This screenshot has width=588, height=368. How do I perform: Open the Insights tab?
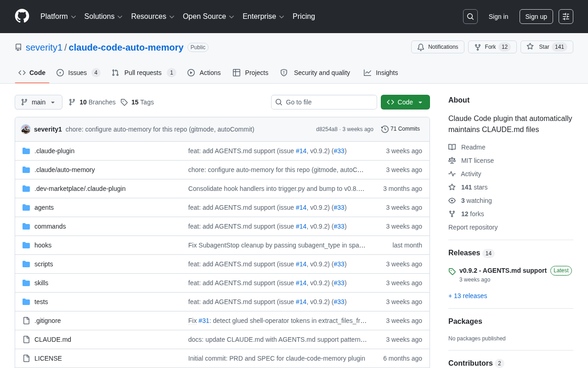click(x=381, y=73)
